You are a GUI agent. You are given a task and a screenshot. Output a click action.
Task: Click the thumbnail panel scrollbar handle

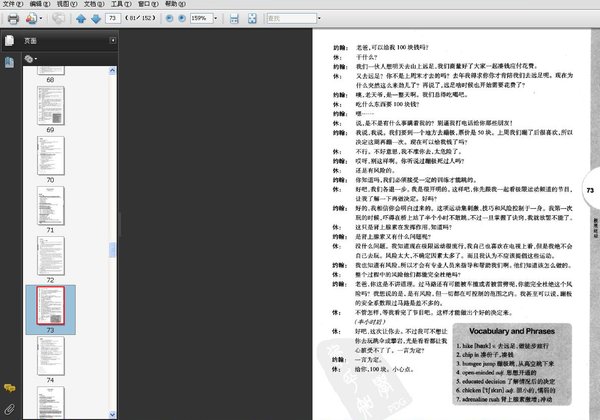112,250
